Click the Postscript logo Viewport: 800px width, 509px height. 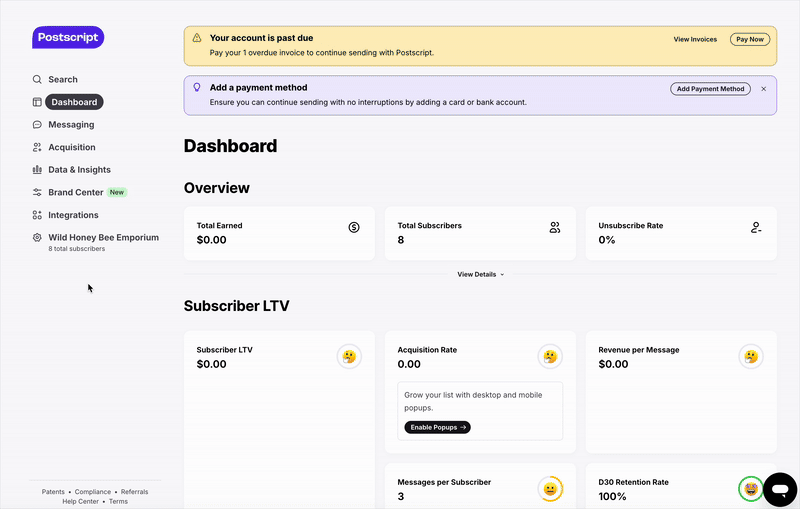[x=68, y=37]
